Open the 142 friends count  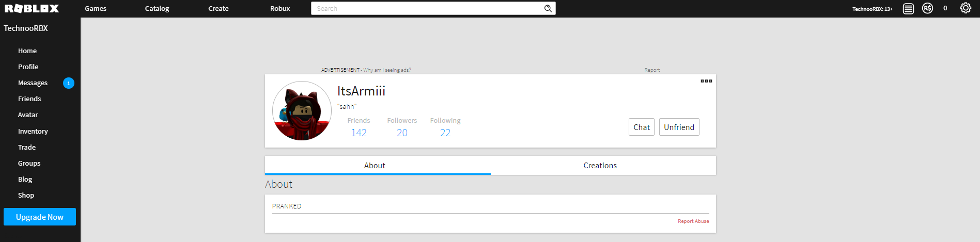(359, 133)
